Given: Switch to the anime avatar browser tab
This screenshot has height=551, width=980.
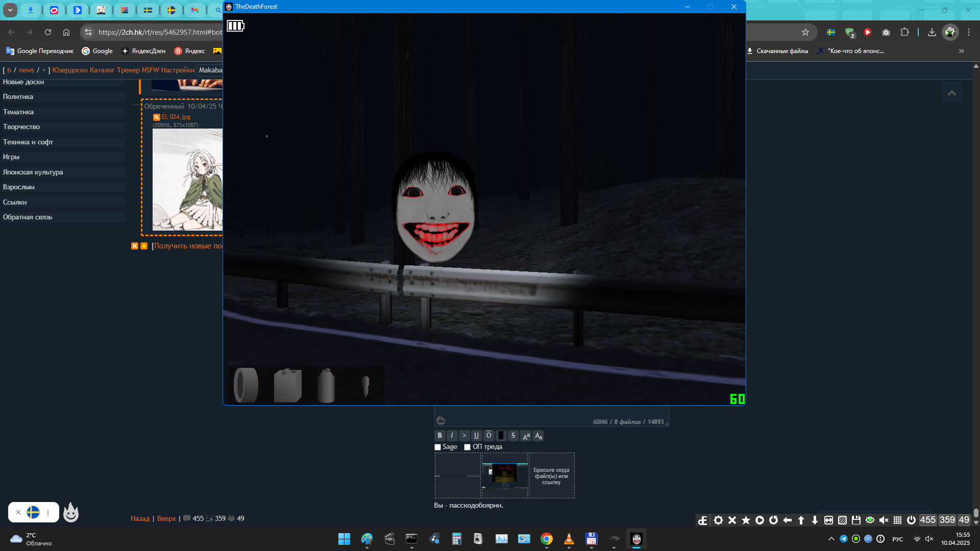Looking at the screenshot, I should click(x=101, y=10).
